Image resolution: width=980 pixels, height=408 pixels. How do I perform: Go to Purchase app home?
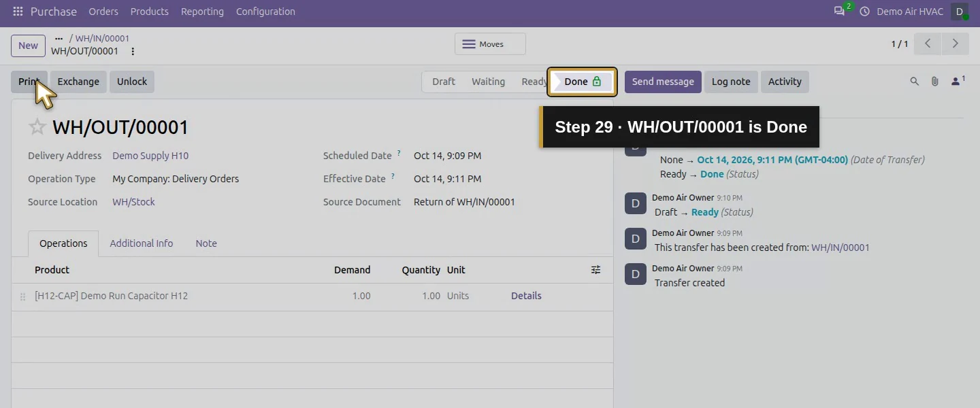[x=54, y=12]
